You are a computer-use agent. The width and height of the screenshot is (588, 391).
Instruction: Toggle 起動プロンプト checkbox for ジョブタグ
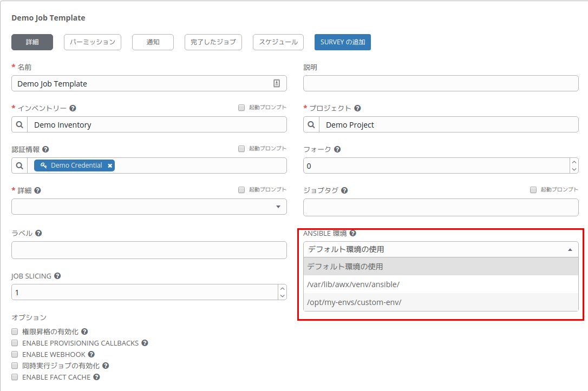533,190
